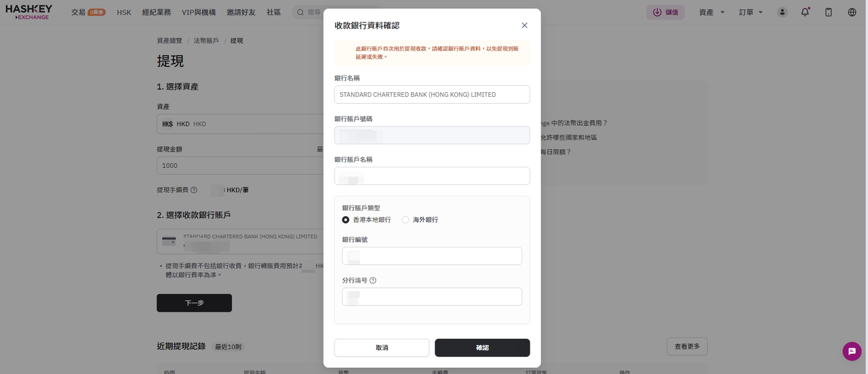The height and width of the screenshot is (374, 868).
Task: Open the user profile avatar icon
Action: 783,12
